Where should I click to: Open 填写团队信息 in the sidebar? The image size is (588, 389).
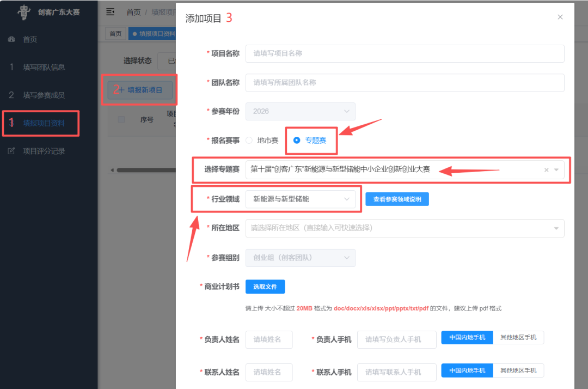tap(44, 67)
